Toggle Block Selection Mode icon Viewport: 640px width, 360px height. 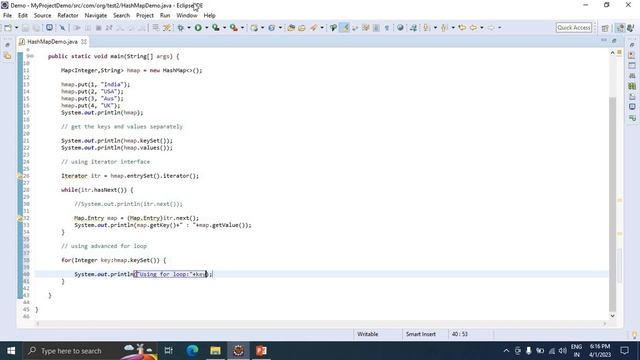(376, 28)
